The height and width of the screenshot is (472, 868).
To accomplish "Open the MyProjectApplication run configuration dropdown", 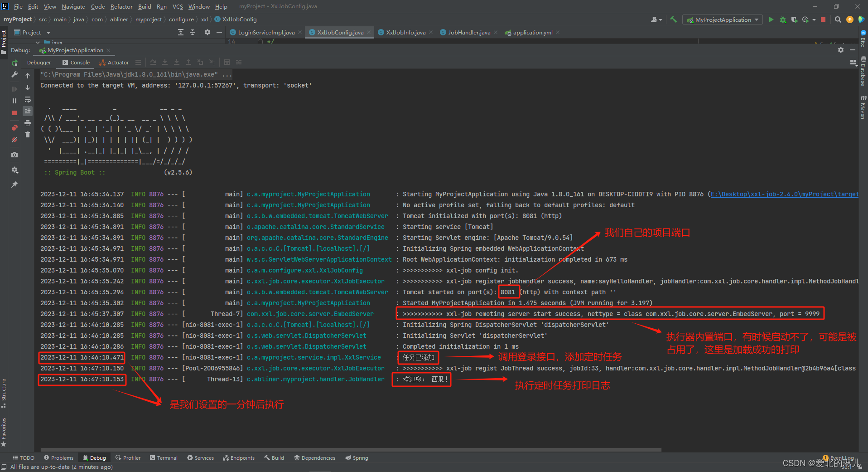I will 722,19.
